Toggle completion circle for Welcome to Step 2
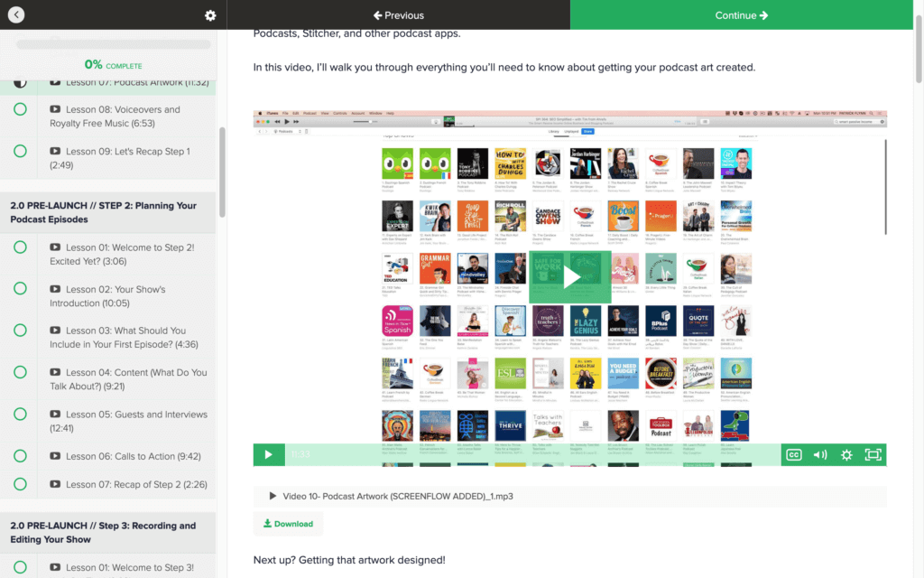The image size is (924, 578). pos(20,247)
